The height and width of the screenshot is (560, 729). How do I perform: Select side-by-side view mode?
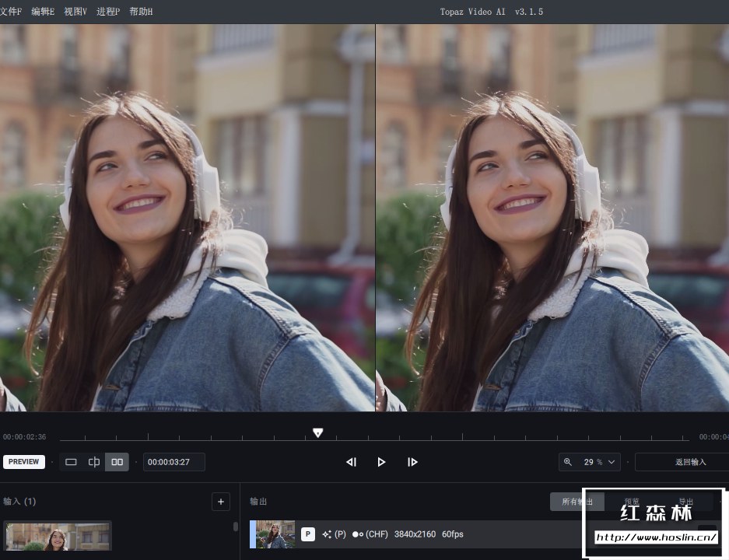(117, 462)
